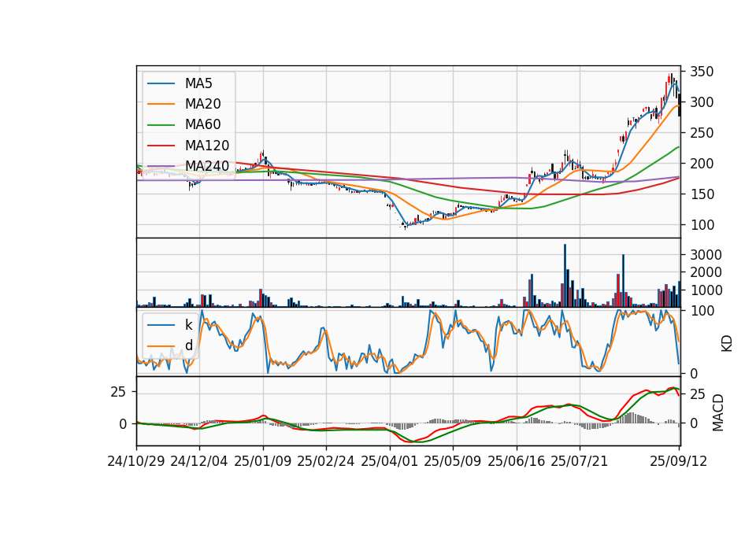The height and width of the screenshot is (543, 756).
Task: Click the tallest volume bar in July
Action: tap(565, 275)
